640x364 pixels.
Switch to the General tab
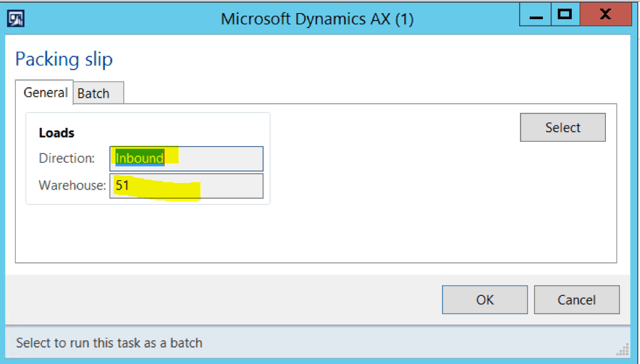[x=45, y=92]
